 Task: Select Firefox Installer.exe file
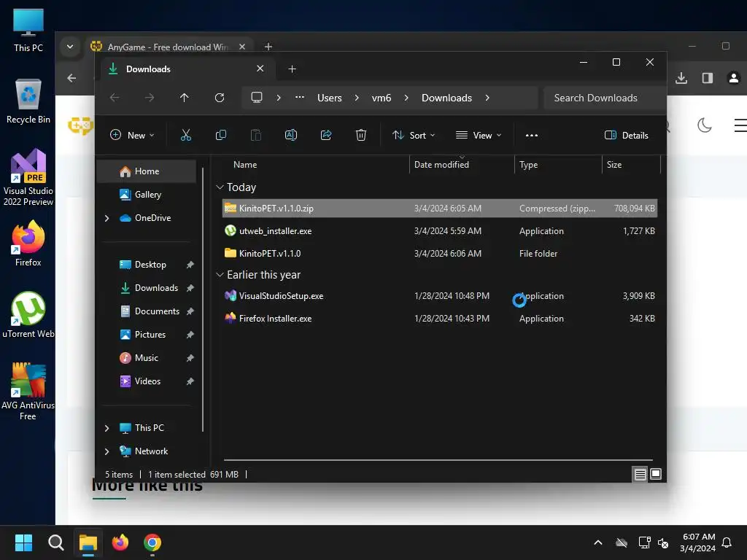(x=440, y=319)
